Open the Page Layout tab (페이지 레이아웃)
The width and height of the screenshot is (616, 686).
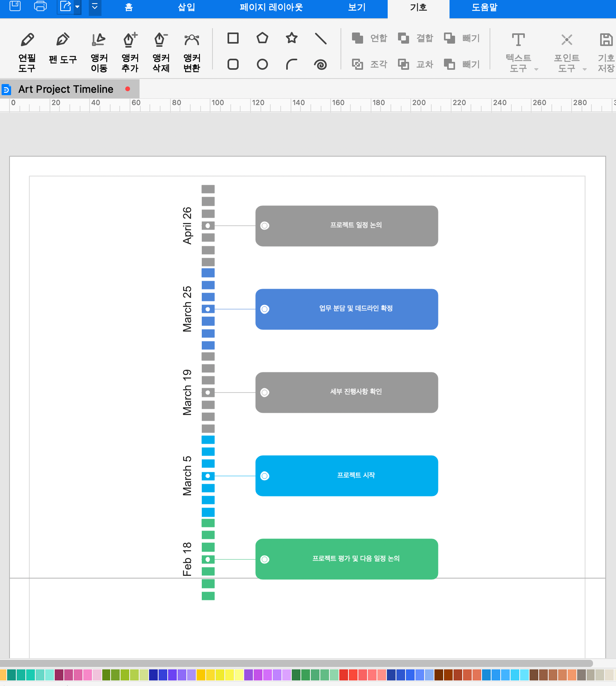[x=271, y=8]
